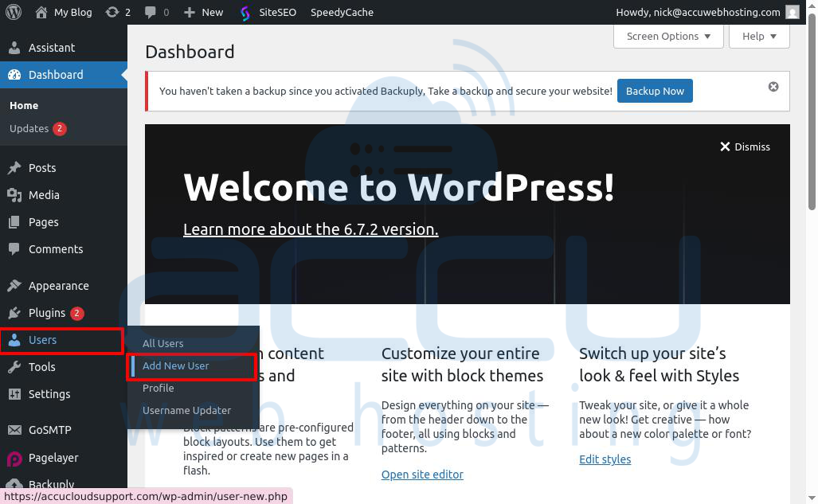
Task: Click the Tools wrench icon
Action: [14, 367]
